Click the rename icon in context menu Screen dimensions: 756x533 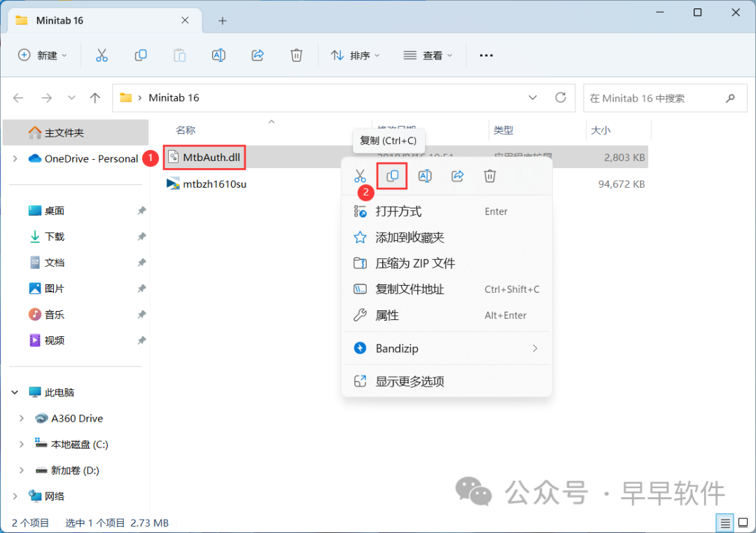point(425,176)
